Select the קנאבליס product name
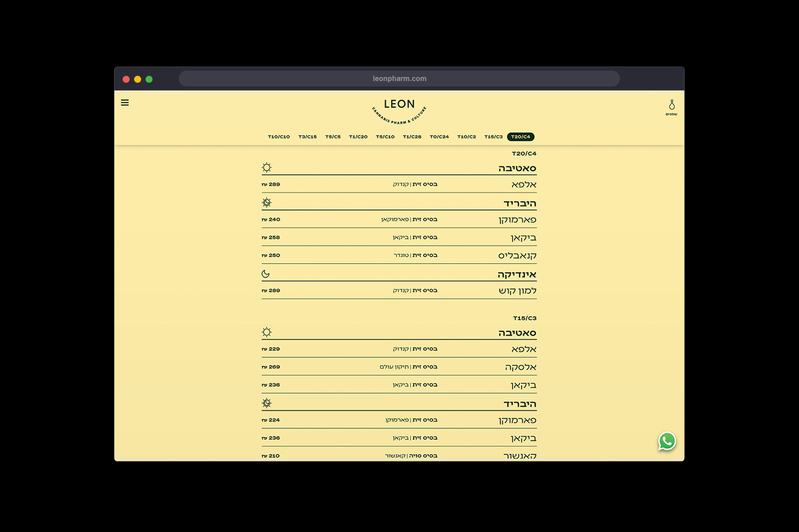 click(517, 255)
